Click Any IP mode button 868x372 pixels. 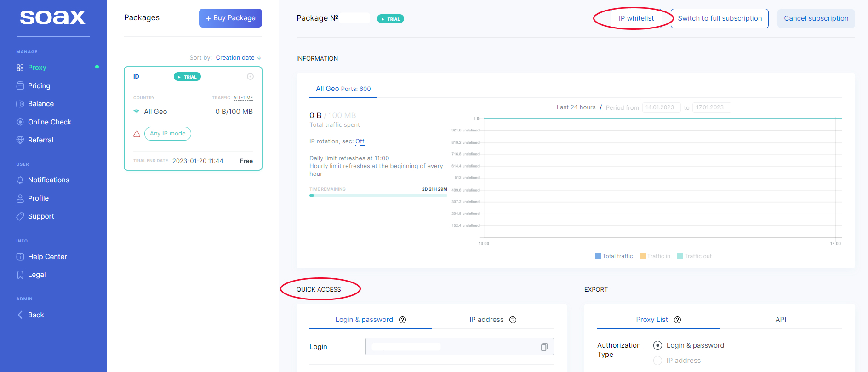click(x=168, y=134)
